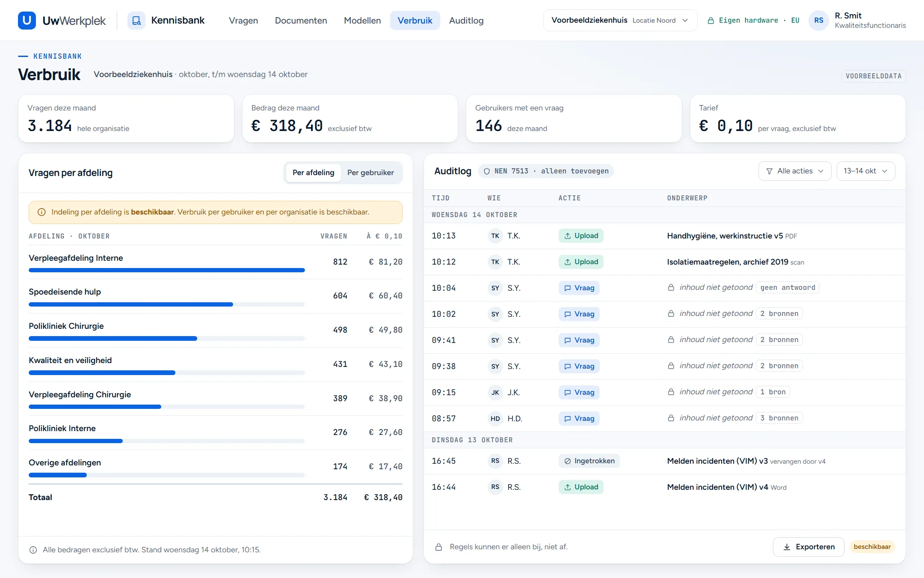Click the RS avatar in the 16:45 row

click(495, 461)
